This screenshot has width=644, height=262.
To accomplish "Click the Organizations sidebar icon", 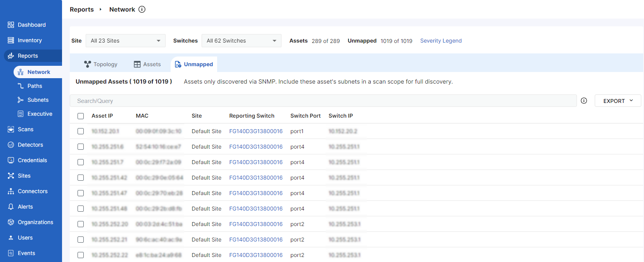I will [x=11, y=222].
